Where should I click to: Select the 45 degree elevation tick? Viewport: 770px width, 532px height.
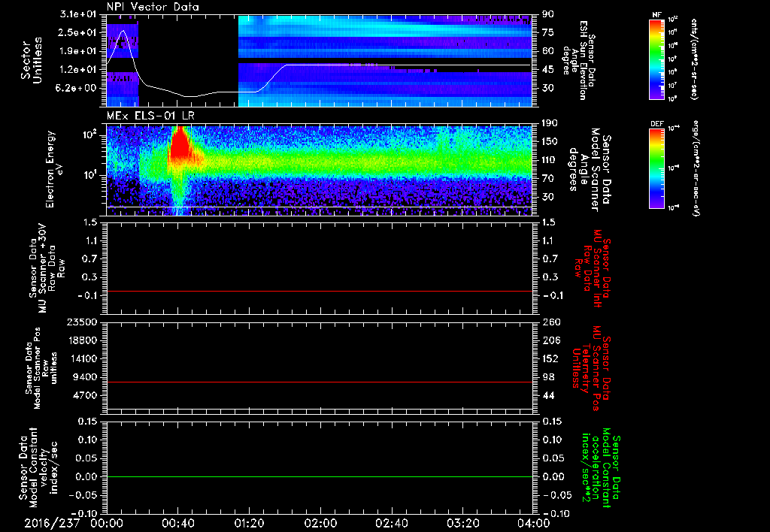(547, 70)
